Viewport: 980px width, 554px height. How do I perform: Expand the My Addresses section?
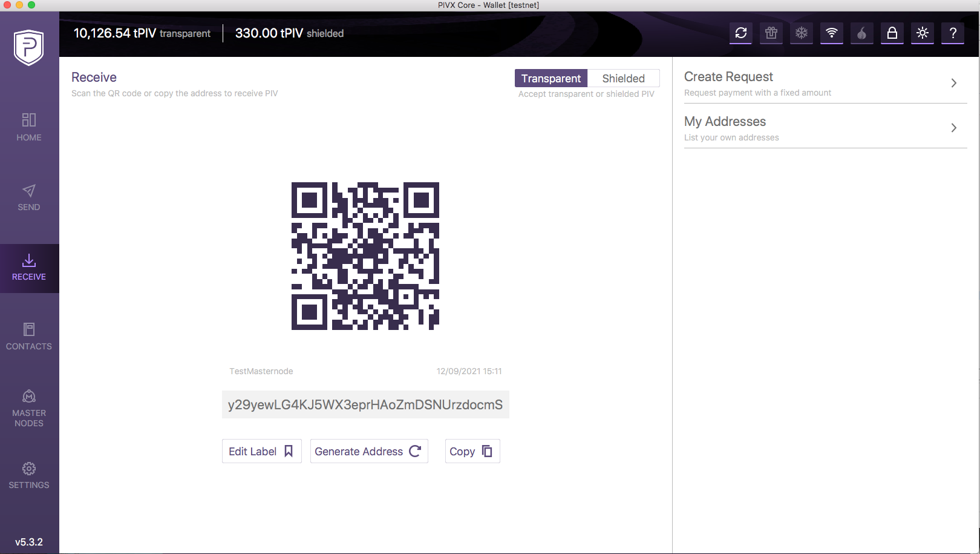[x=825, y=128]
